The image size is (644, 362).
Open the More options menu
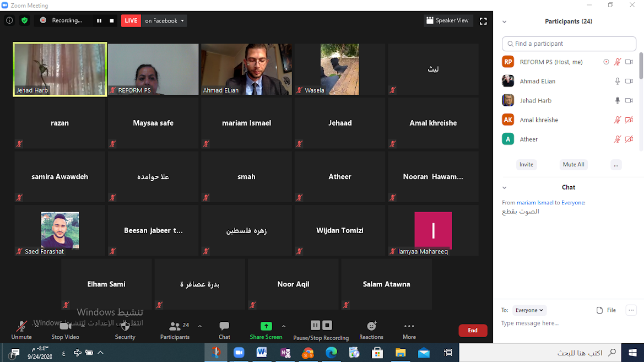click(x=409, y=326)
